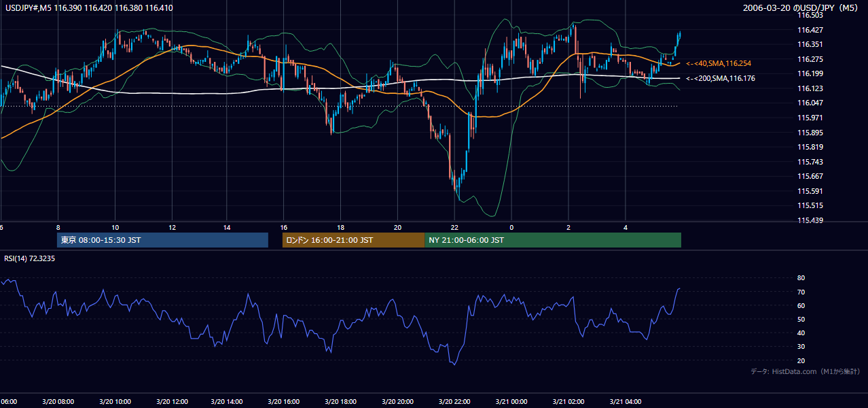
Task: Click hour marker 4 under price chart
Action: pos(625,227)
